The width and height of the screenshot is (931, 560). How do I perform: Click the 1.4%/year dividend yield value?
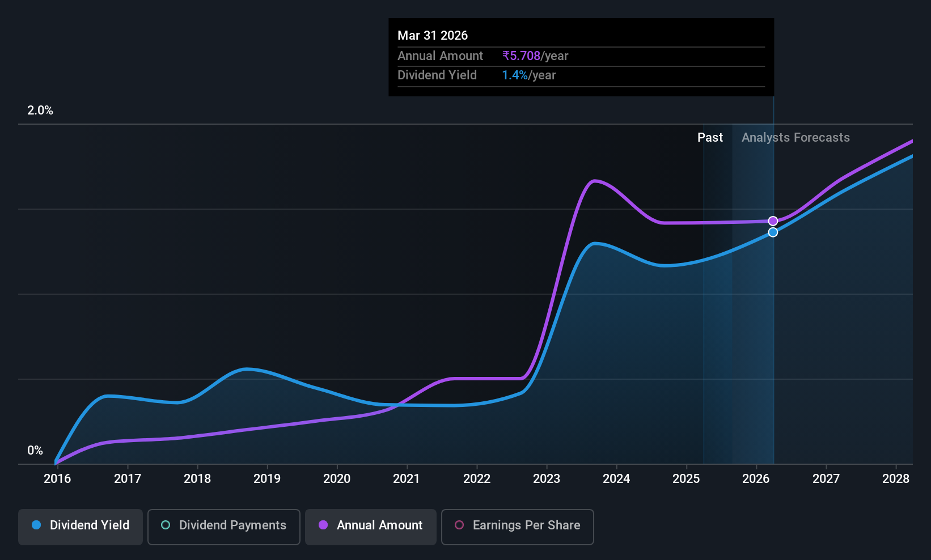[x=529, y=75]
